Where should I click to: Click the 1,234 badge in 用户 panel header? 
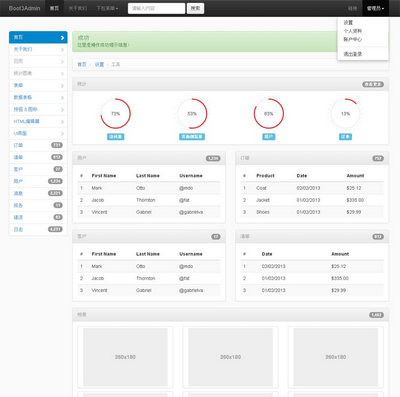(213, 158)
